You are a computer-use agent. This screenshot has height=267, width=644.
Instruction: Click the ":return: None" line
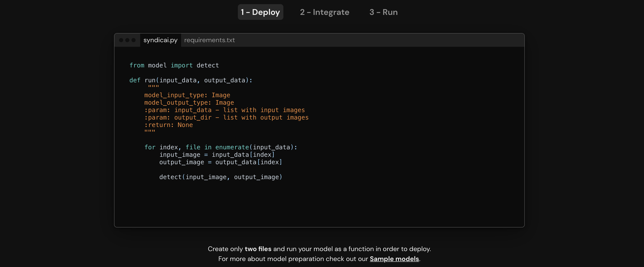169,125
